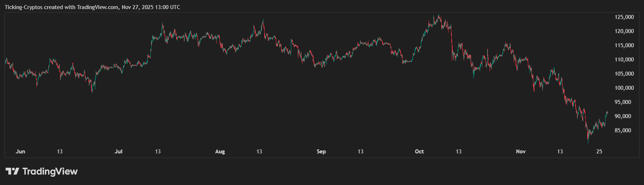
Task: Click the Jun label on time axis
Action: point(20,152)
